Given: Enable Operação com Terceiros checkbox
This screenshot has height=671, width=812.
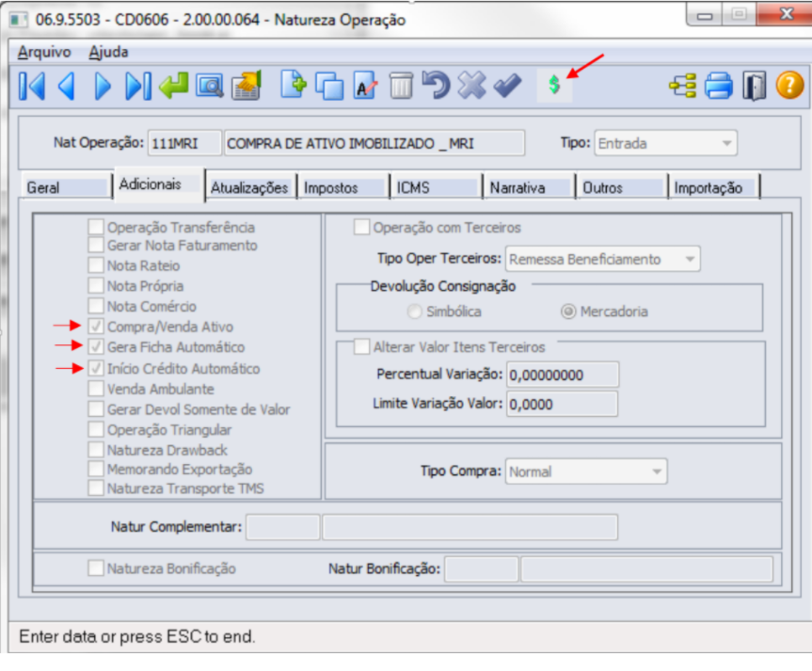Looking at the screenshot, I should coord(361,227).
